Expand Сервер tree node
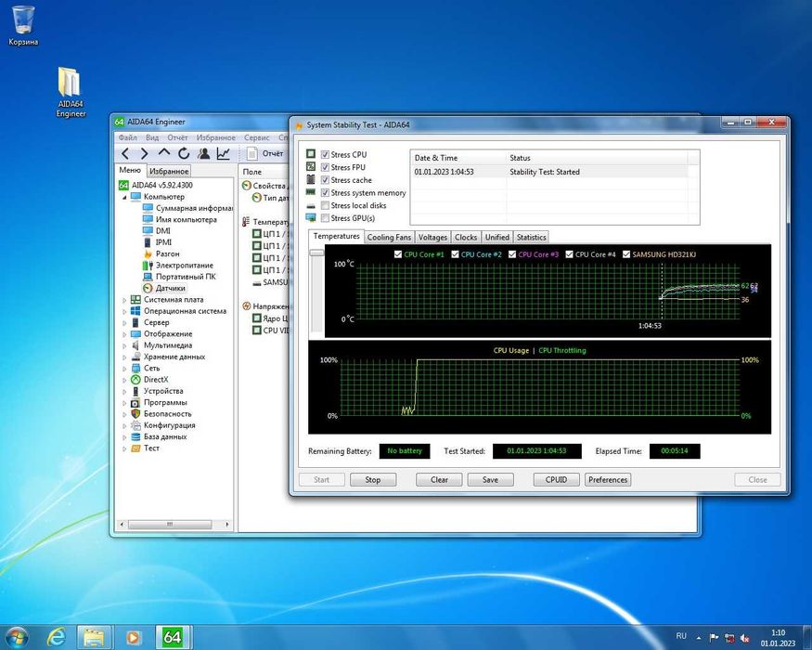 click(124, 323)
